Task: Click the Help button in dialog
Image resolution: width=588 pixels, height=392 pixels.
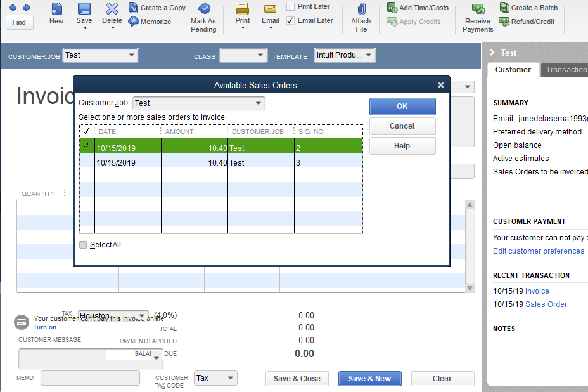Action: pyautogui.click(x=402, y=146)
